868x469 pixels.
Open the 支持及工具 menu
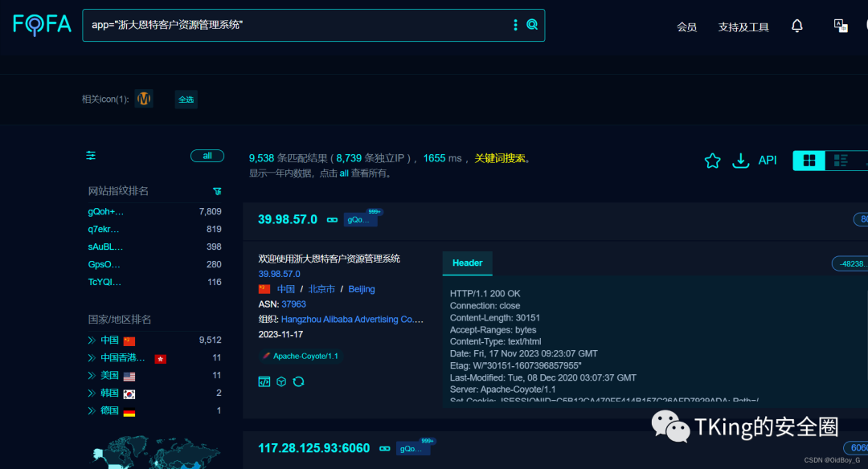(743, 27)
